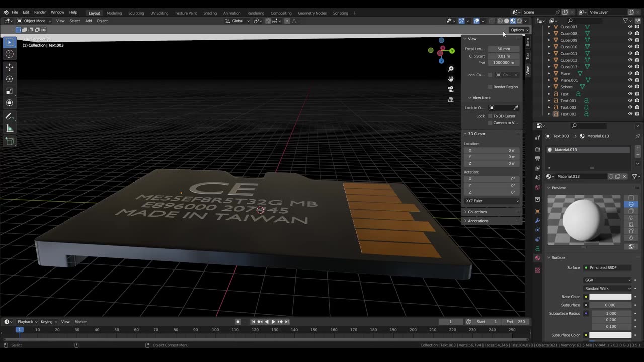Open Render properties tab icon

click(538, 150)
